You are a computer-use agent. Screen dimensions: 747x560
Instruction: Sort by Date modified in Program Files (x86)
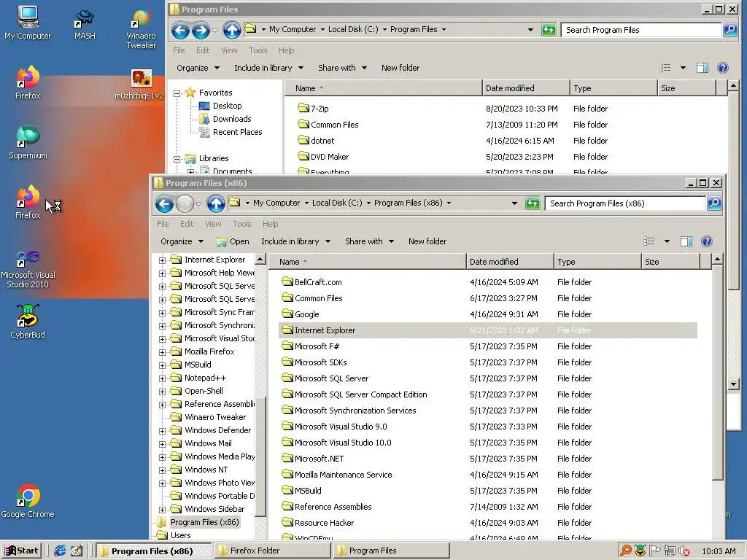pos(510,262)
